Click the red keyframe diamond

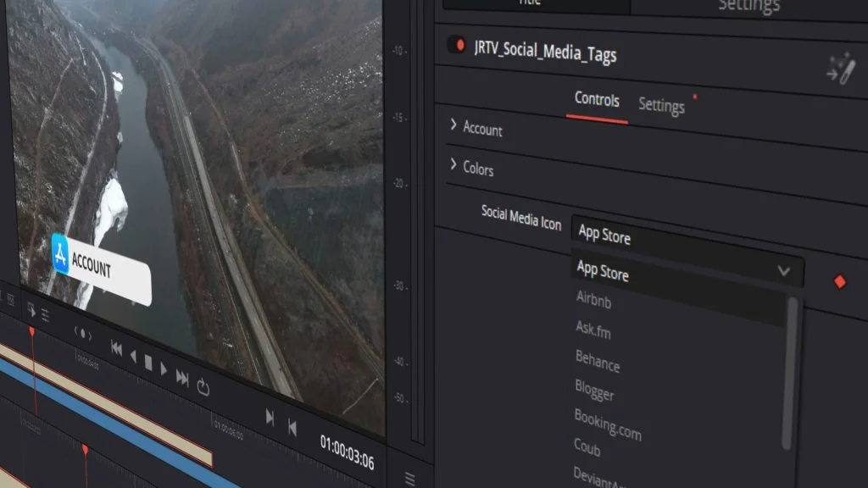840,281
